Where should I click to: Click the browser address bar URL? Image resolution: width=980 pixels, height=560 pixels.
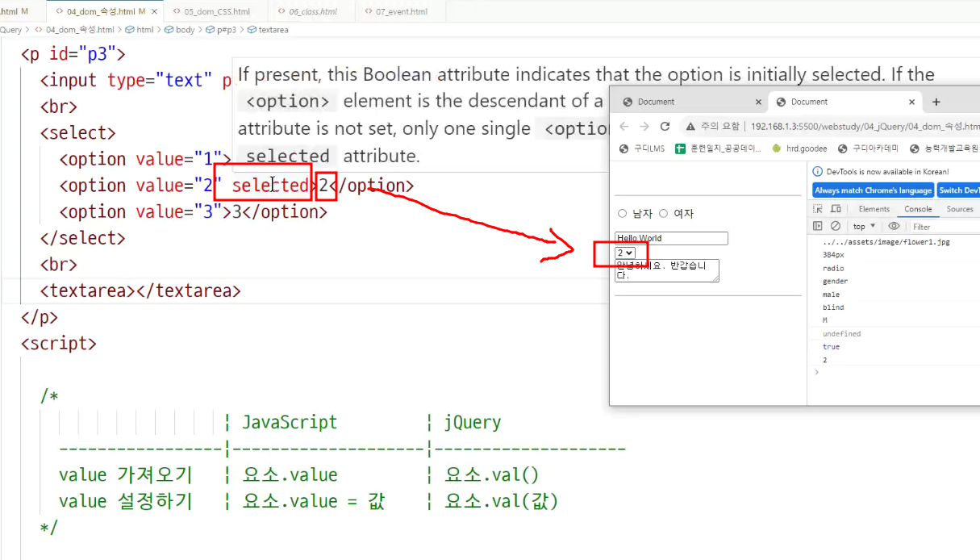coord(865,127)
